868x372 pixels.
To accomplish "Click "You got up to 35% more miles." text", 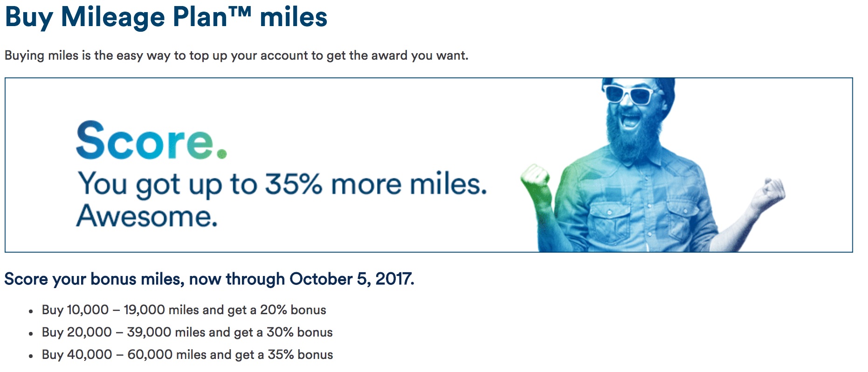I will coord(282,184).
